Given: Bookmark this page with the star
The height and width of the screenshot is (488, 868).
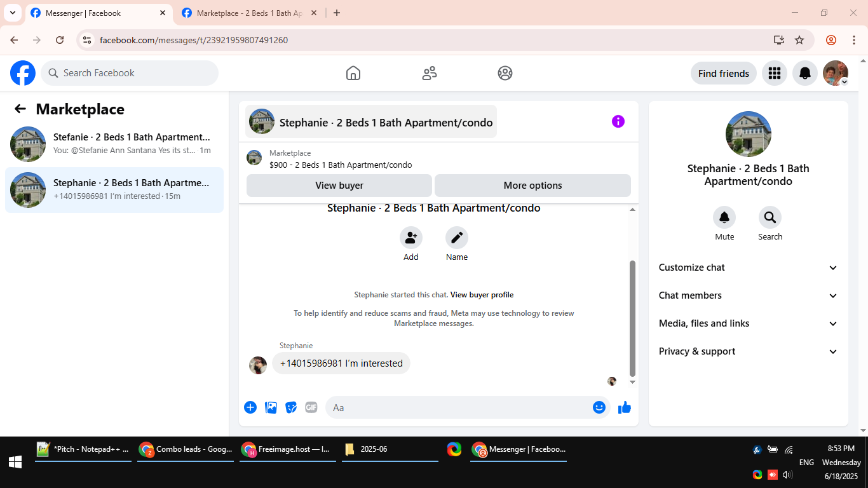Looking at the screenshot, I should click(x=799, y=40).
